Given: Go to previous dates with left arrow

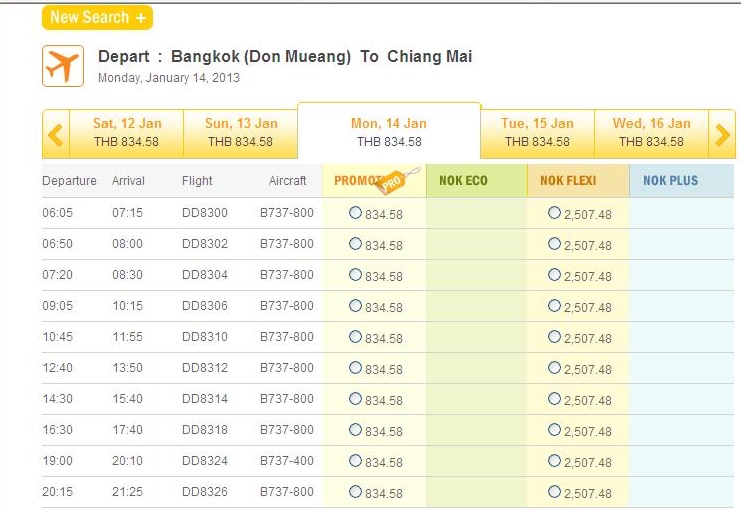Looking at the screenshot, I should click(56, 134).
